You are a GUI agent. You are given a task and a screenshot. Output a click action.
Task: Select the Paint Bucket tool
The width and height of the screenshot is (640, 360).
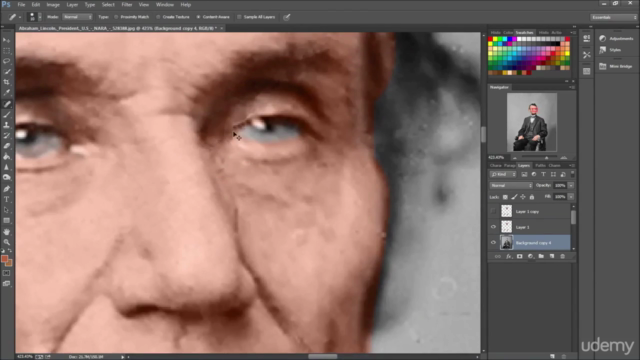(x=7, y=157)
